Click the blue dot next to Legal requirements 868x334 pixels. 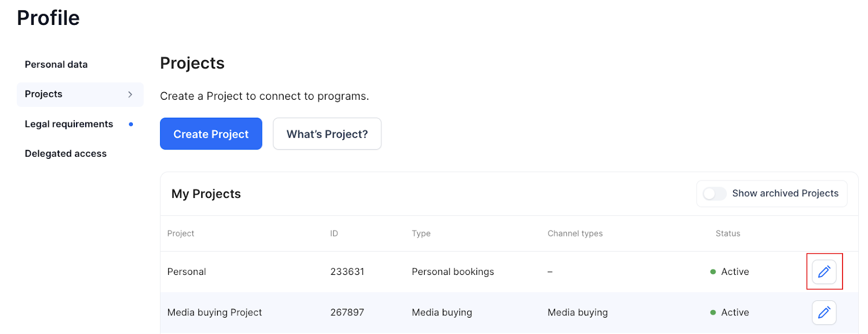131,124
